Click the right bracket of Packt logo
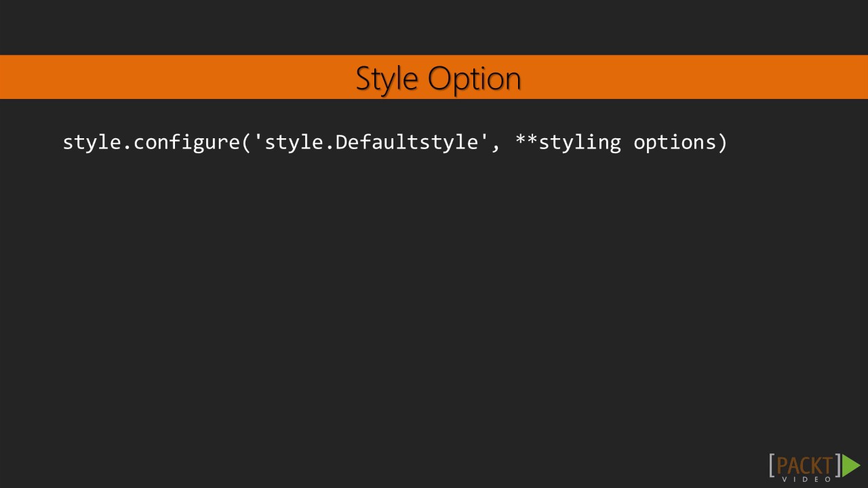Screen dimensions: 868x488 [x=837, y=466]
